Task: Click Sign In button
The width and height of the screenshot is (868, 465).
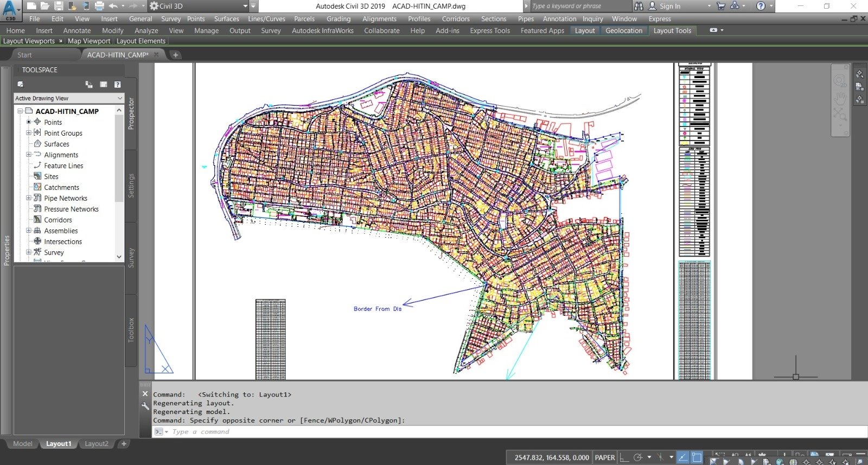Action: click(669, 6)
